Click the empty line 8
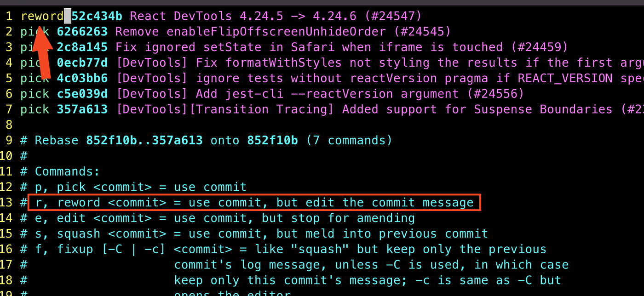644x296 pixels. click(x=322, y=125)
